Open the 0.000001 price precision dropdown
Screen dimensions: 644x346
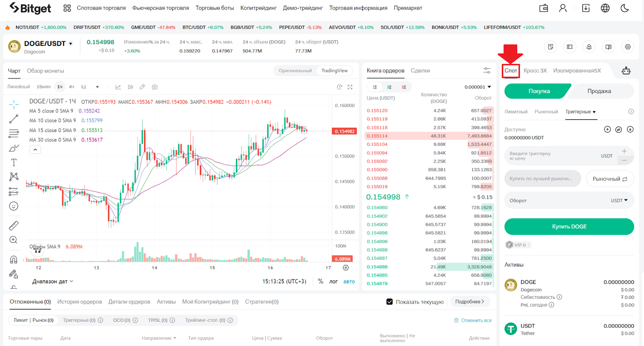tap(478, 87)
